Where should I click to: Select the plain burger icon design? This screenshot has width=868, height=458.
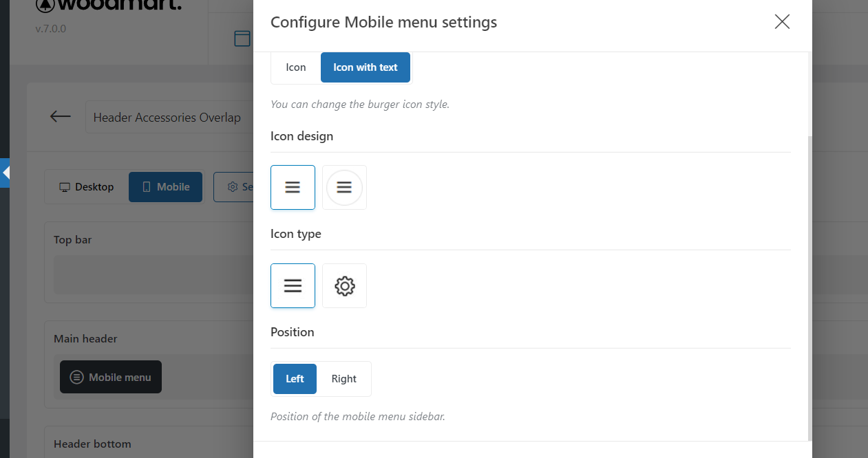click(x=293, y=187)
